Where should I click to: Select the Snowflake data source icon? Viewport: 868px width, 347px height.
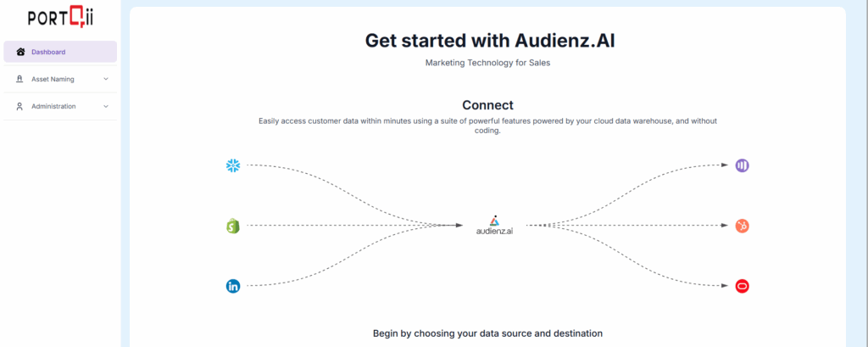click(x=233, y=165)
